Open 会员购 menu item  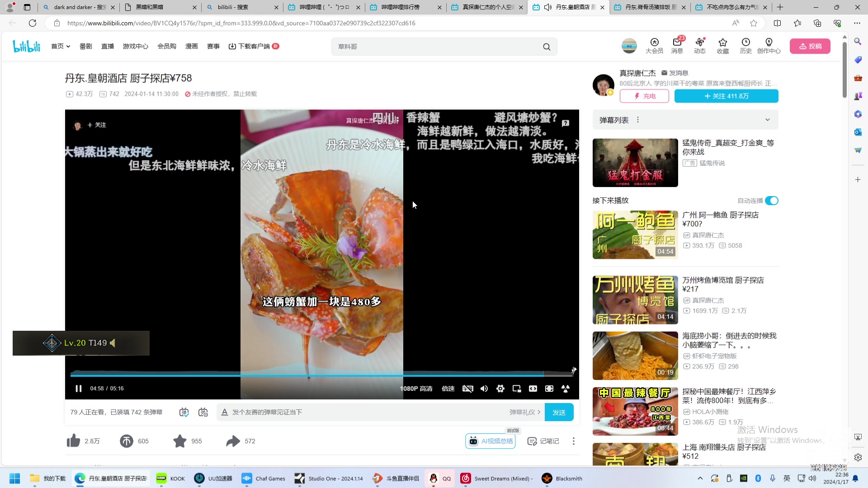(167, 46)
